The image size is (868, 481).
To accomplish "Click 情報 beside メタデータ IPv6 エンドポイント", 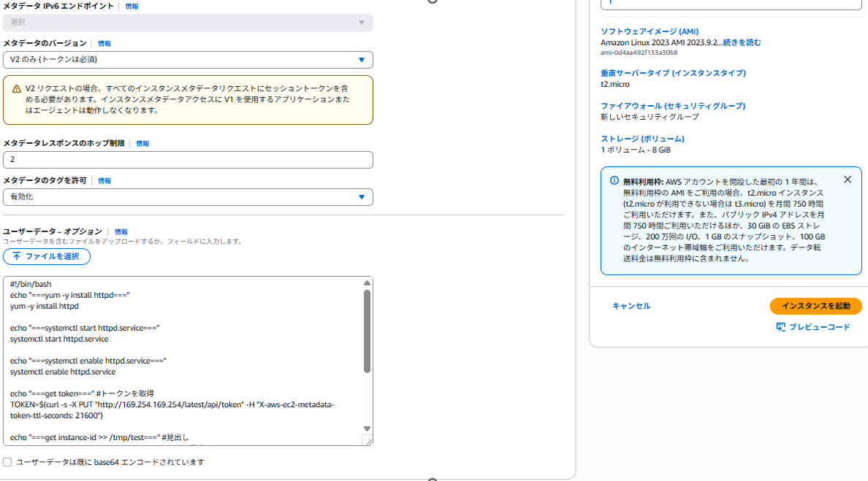I will [132, 6].
